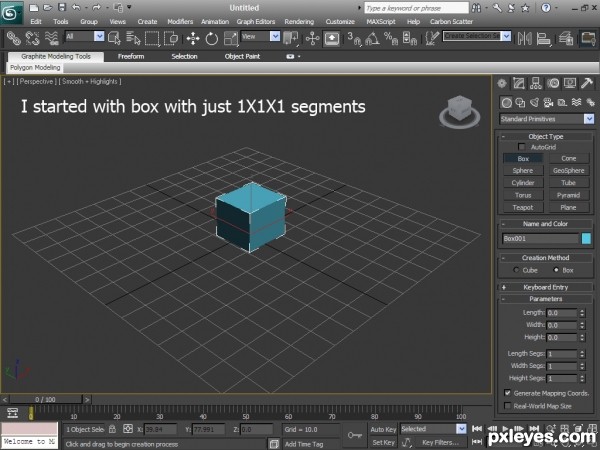The width and height of the screenshot is (600, 450).
Task: Expand the Keyboard Entry rollout
Action: [x=545, y=287]
